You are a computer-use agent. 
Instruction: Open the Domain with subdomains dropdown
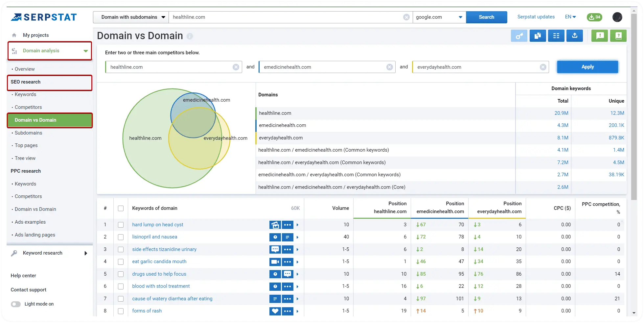click(130, 17)
